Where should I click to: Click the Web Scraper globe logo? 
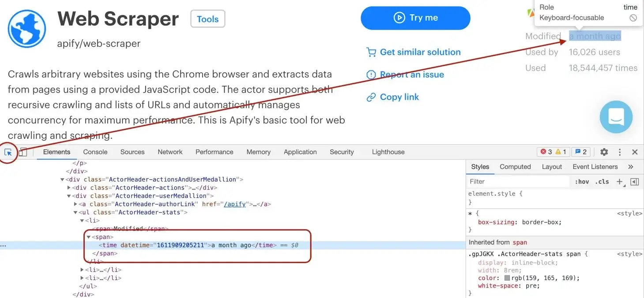pyautogui.click(x=27, y=29)
